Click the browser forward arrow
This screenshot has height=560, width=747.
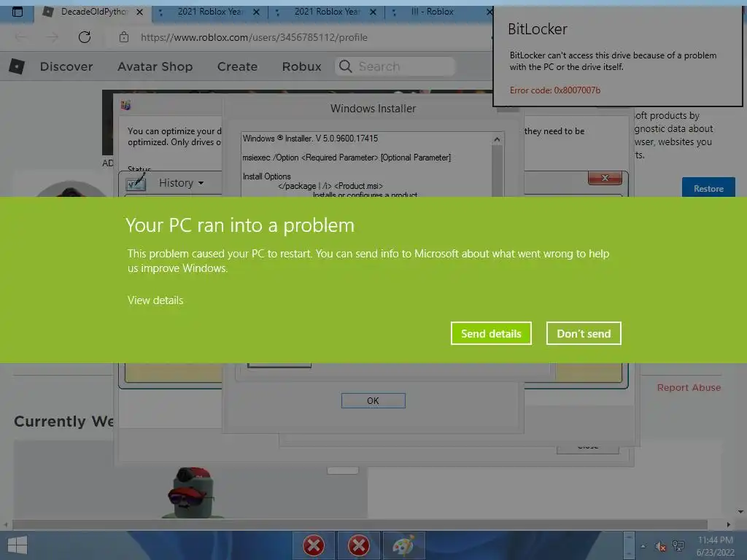[53, 37]
